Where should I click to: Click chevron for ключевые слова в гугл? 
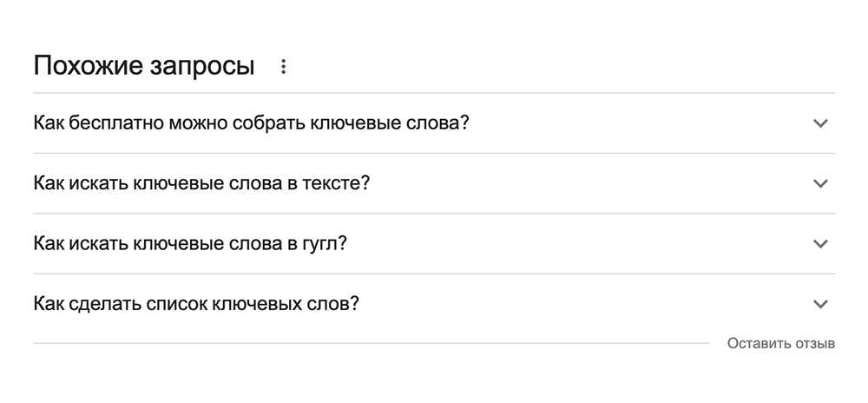tap(820, 244)
